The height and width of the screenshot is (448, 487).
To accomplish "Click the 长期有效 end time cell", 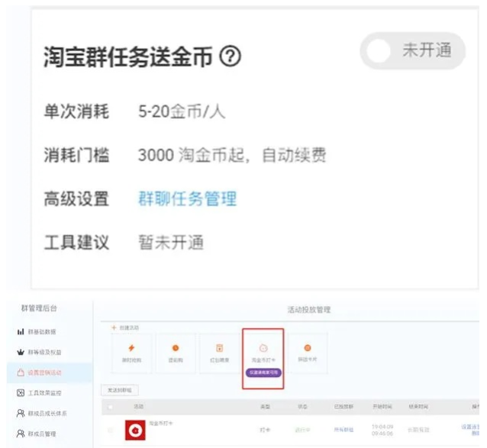I will coord(418,430).
